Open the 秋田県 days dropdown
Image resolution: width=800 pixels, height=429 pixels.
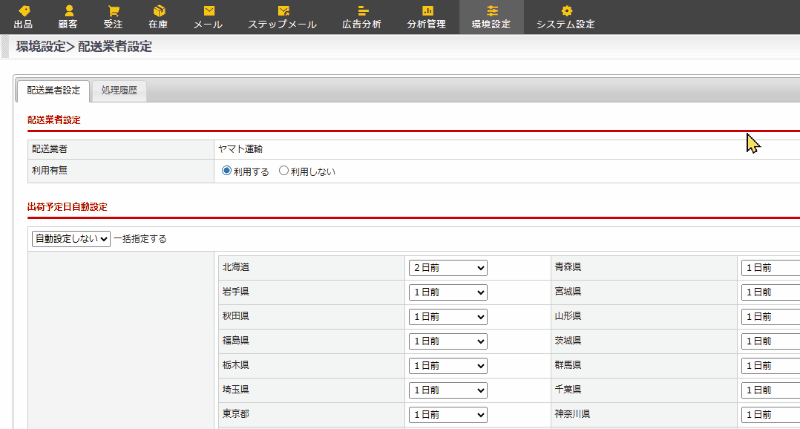pyautogui.click(x=448, y=317)
